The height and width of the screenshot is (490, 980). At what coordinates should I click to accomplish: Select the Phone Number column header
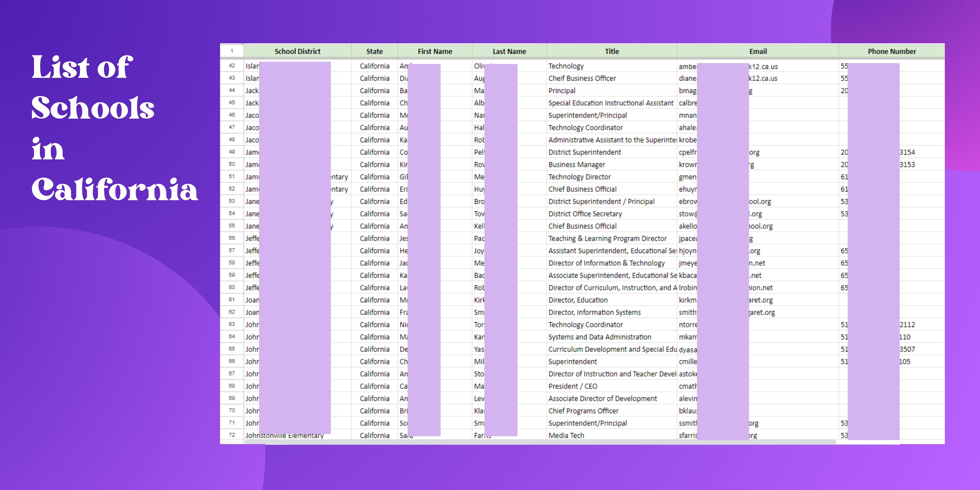coord(891,51)
